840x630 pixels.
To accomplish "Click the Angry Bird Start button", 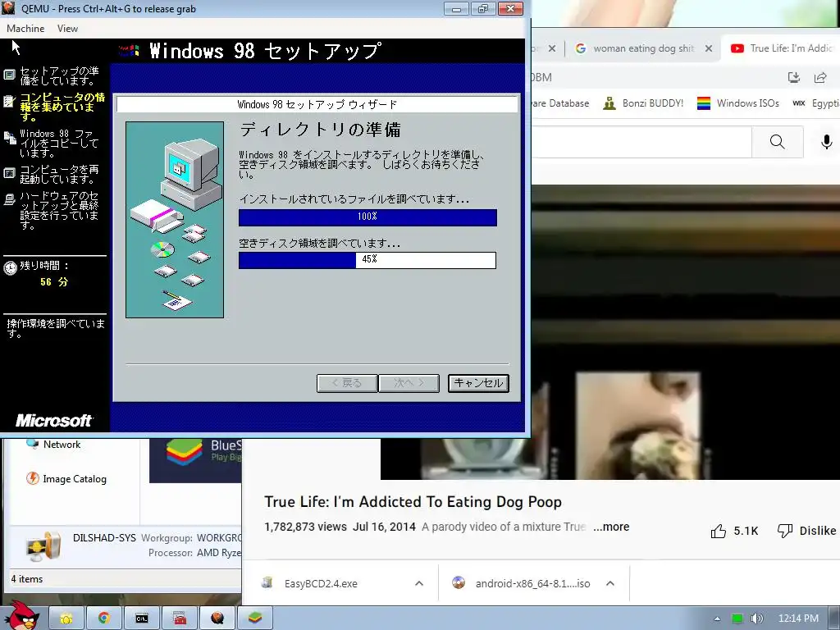I will pyautogui.click(x=21, y=616).
